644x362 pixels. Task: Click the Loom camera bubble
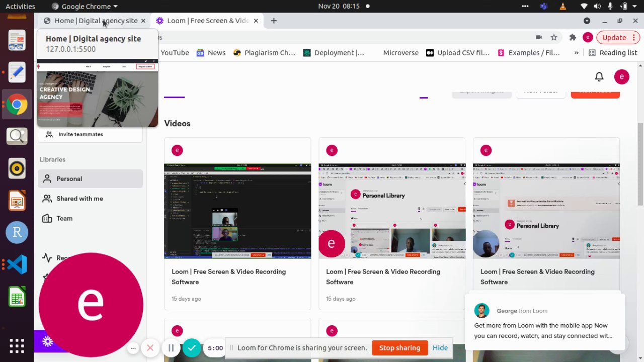[91, 305]
